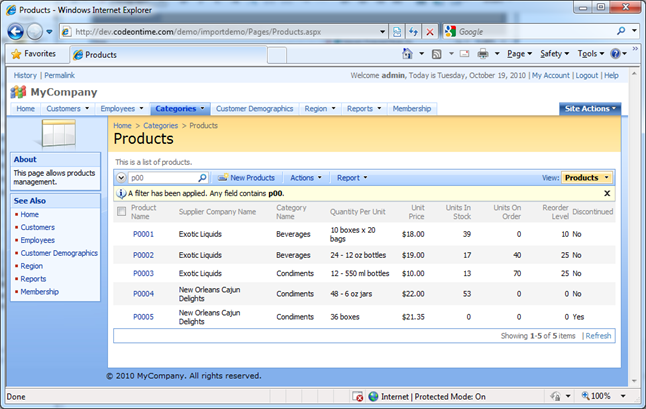
Task: Open product P0003 link
Action: [143, 273]
